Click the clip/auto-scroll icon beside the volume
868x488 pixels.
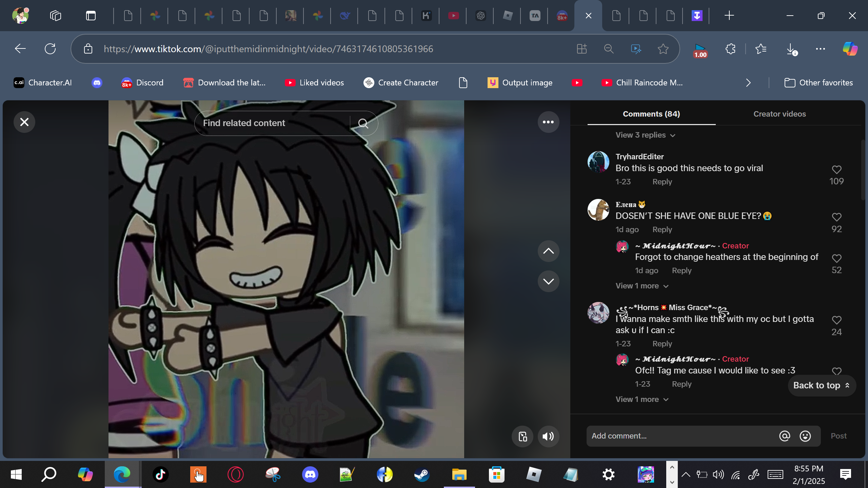[x=522, y=436]
